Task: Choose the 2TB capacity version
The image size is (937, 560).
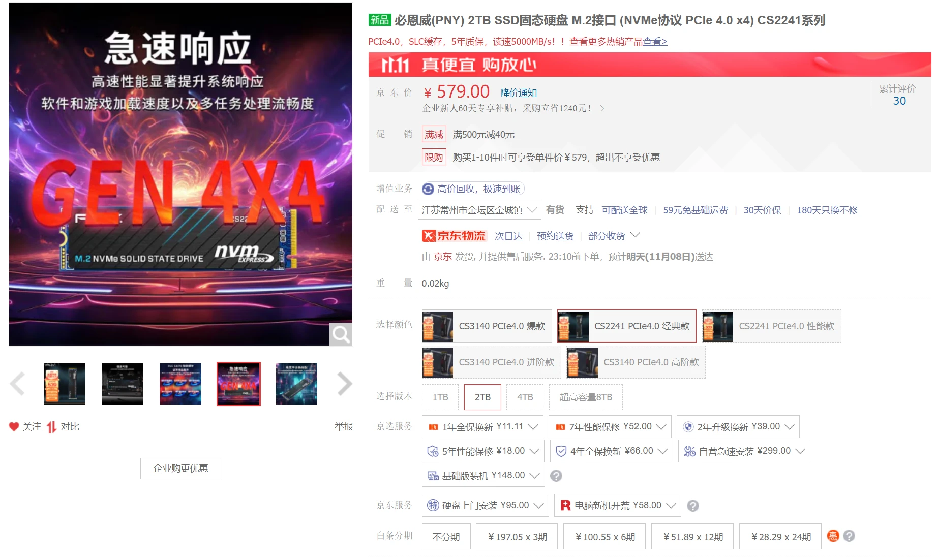Action: (482, 397)
